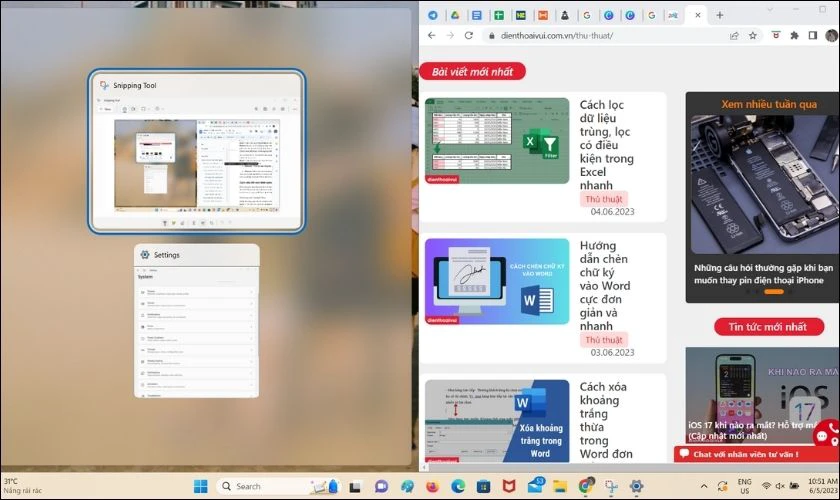Go back with the browser back arrow
The image size is (840, 500).
432,35
